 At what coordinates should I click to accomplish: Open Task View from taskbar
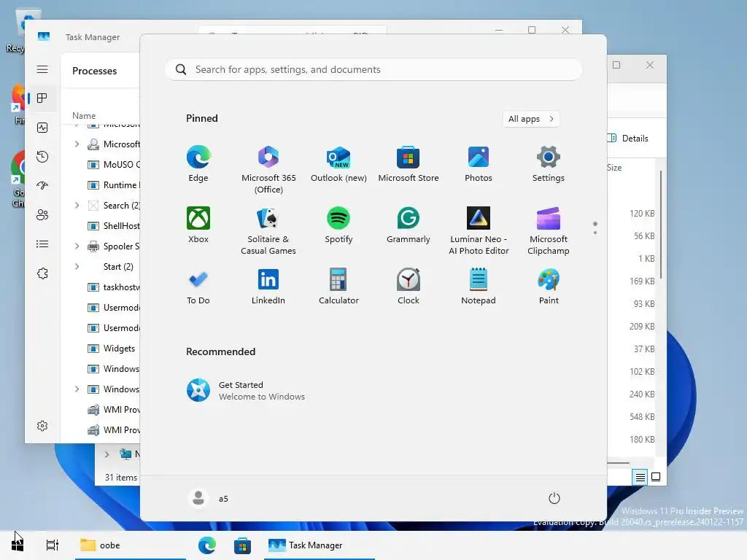(x=53, y=545)
